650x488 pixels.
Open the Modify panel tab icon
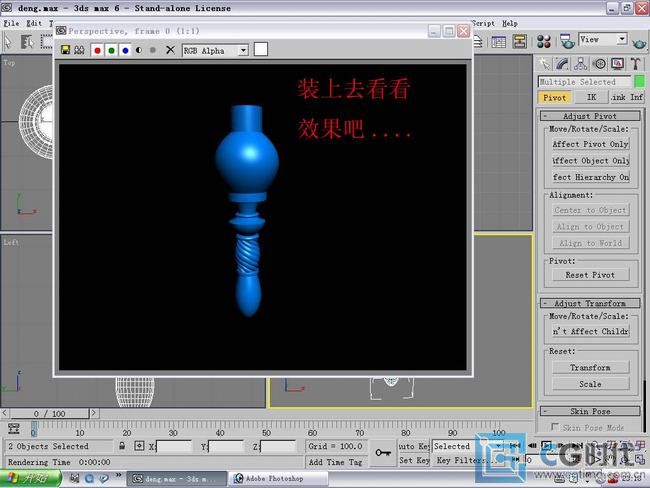562,64
